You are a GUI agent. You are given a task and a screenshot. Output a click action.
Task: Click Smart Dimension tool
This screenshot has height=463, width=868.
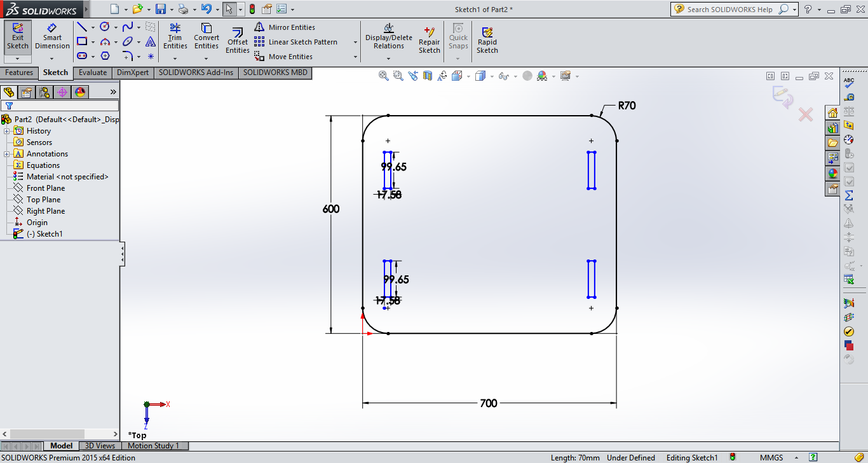click(x=52, y=36)
